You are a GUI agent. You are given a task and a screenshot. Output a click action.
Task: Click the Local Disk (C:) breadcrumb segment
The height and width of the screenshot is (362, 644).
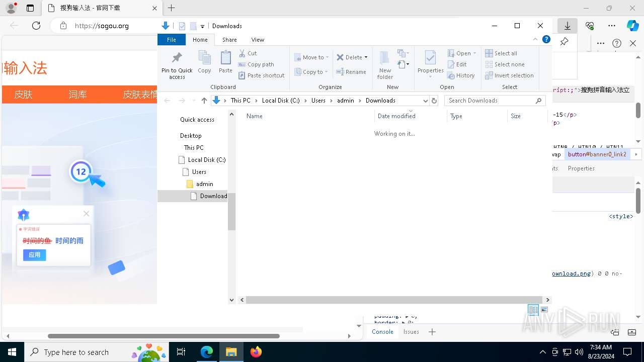point(281,101)
